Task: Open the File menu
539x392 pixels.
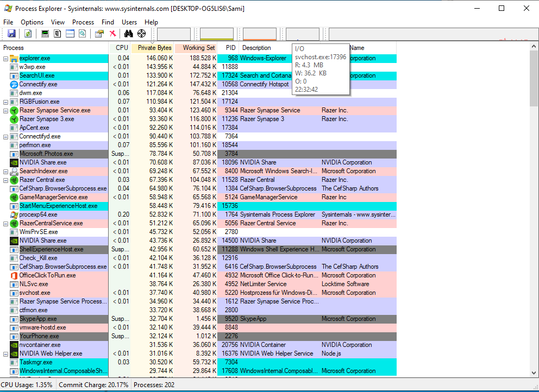Action: [8, 22]
